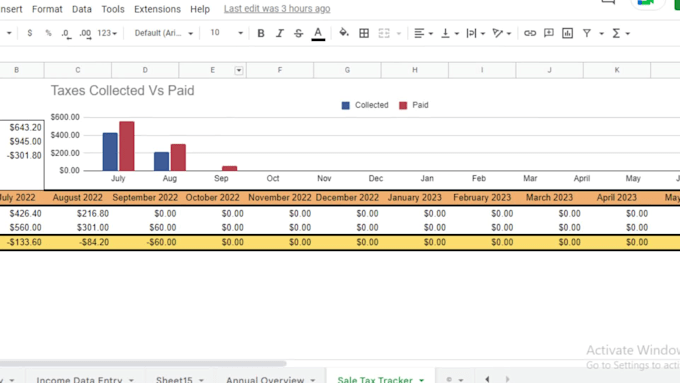Create a filter funnel icon

(x=586, y=33)
